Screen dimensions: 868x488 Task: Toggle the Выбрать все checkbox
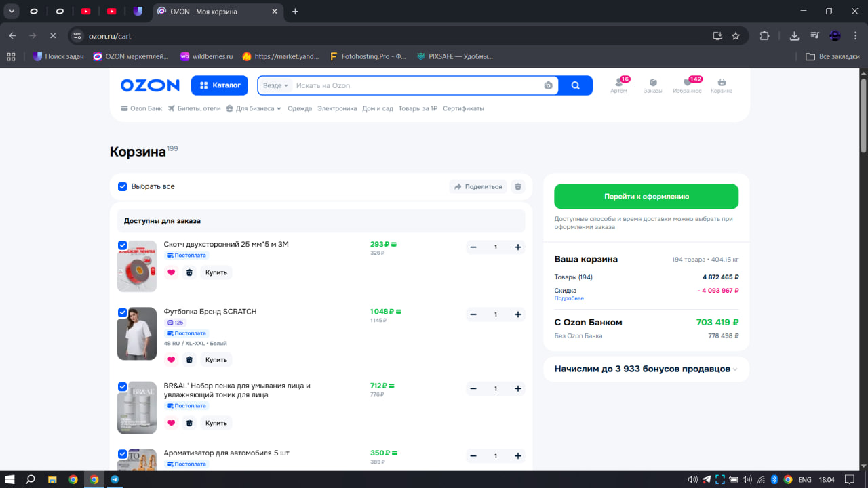point(123,186)
